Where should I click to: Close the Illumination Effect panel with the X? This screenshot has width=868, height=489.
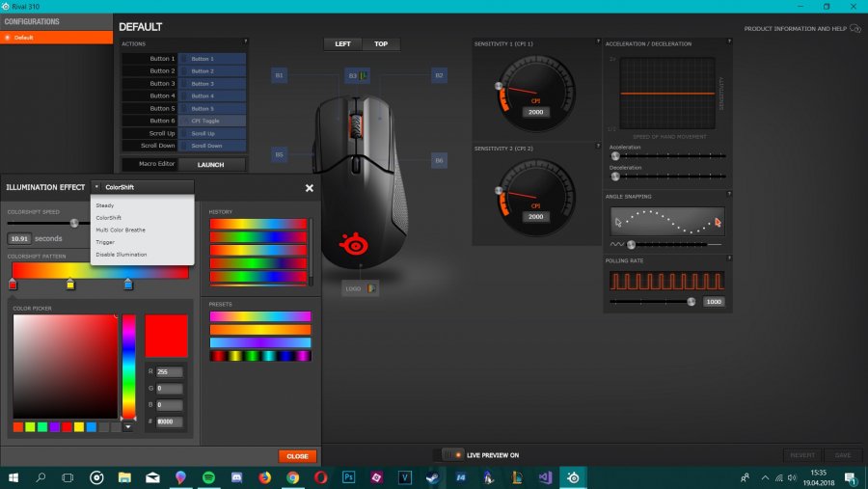310,188
